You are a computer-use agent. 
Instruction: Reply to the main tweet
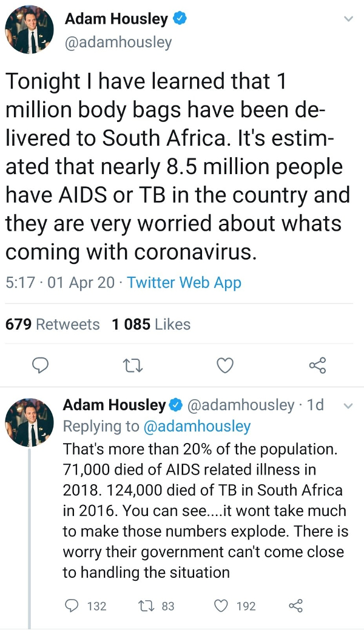41,365
